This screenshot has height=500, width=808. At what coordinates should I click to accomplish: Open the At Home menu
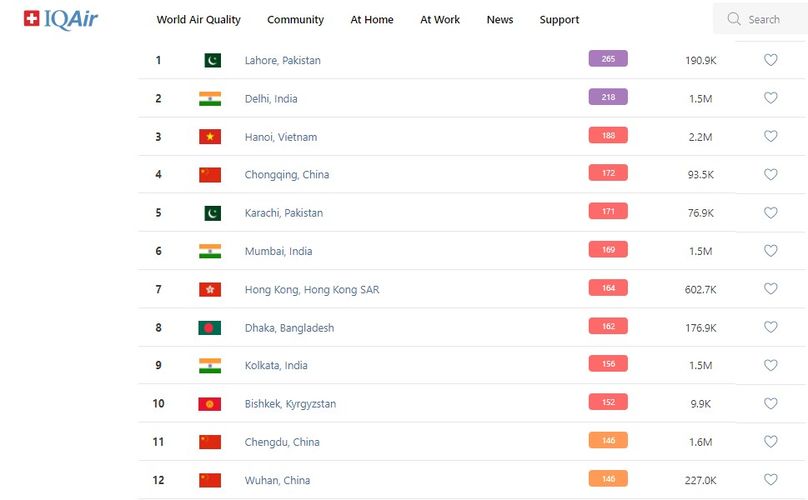coord(372,20)
